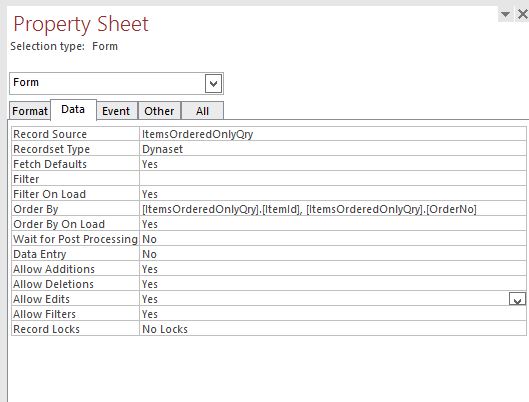The height and width of the screenshot is (402, 529).
Task: Click the Data Entry No value
Action: 333,254
